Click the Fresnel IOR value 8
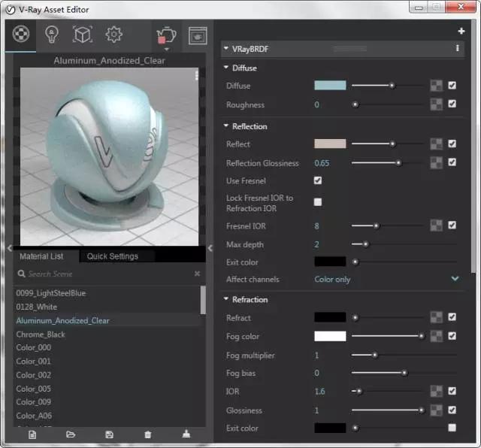The image size is (481, 448). click(x=316, y=226)
